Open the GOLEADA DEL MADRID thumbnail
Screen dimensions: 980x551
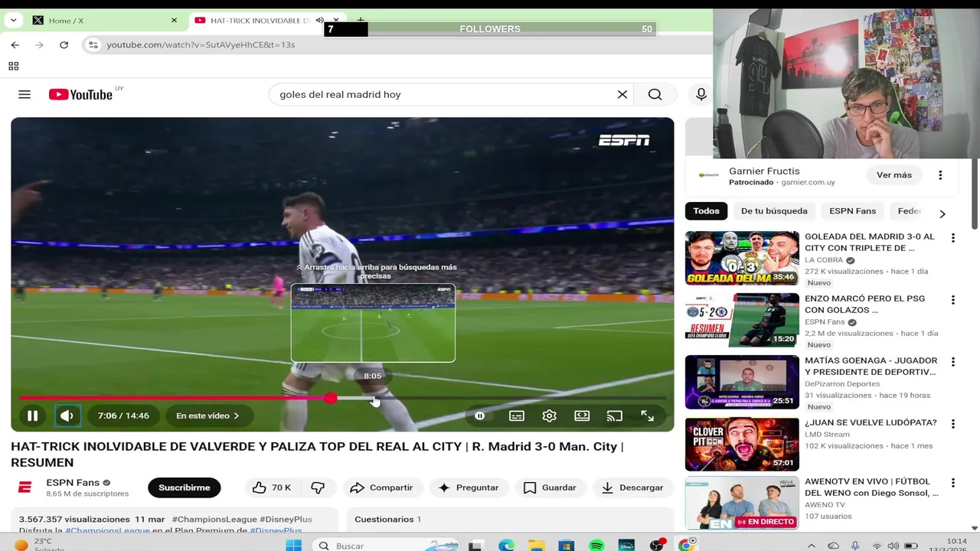(x=742, y=258)
